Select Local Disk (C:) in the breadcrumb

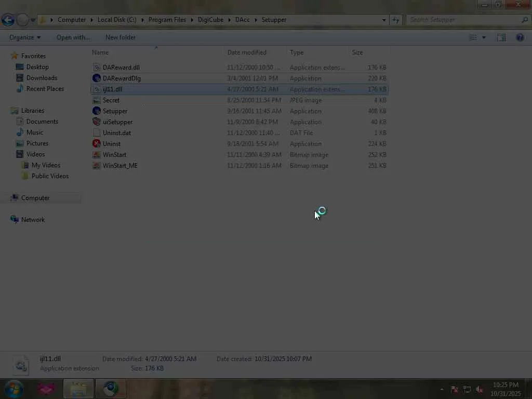117,20
